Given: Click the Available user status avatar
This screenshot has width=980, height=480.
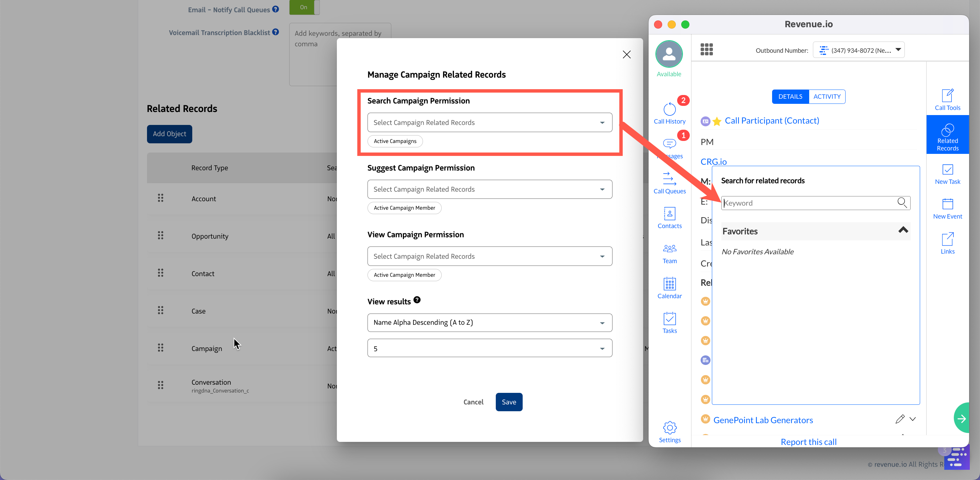Looking at the screenshot, I should [x=668, y=54].
